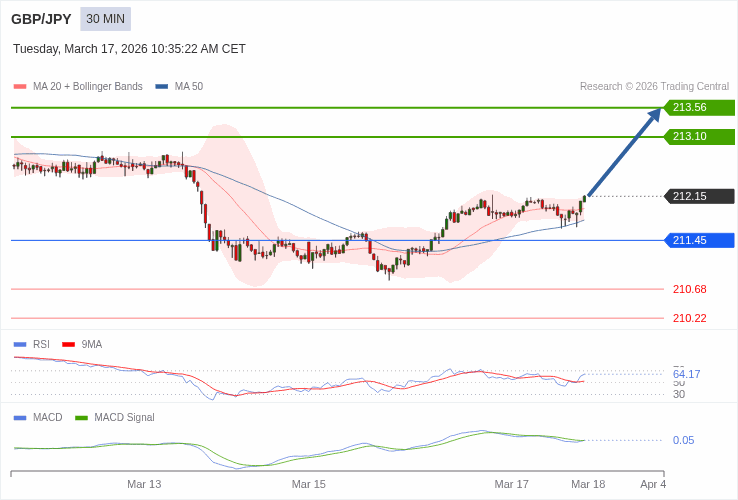
Task: Click the 210.68 red support label
Action: pyautogui.click(x=689, y=289)
